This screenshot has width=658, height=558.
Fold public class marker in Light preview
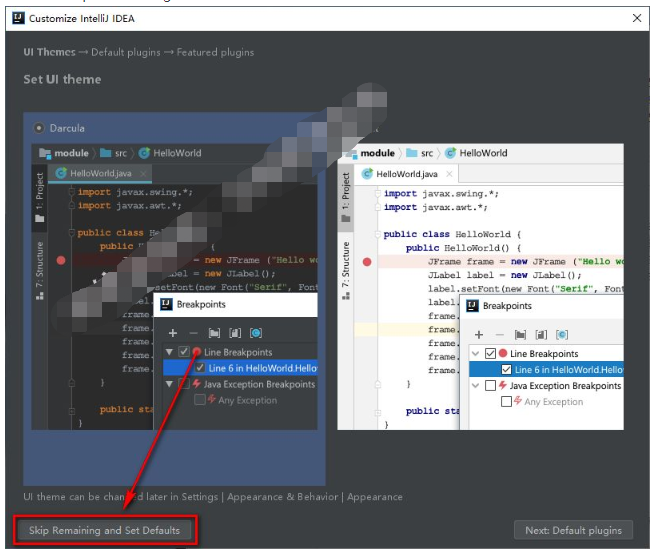click(377, 234)
